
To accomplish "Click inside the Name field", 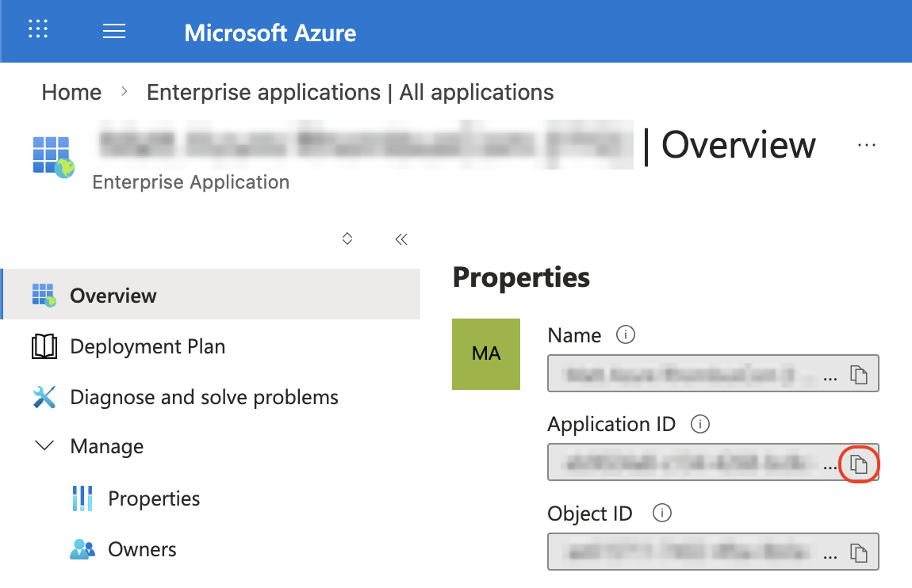I will tap(713, 373).
